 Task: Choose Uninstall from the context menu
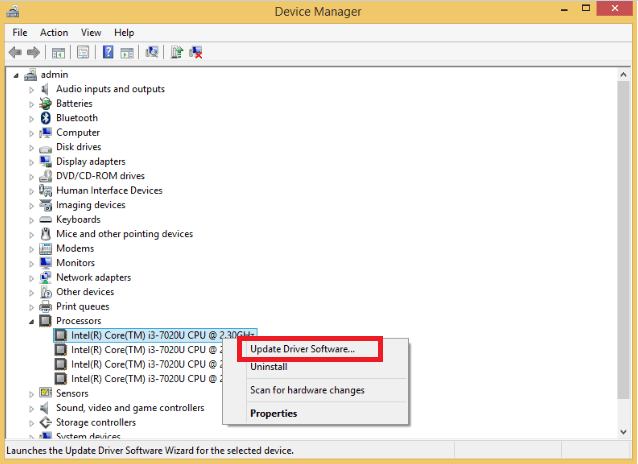coord(315,367)
